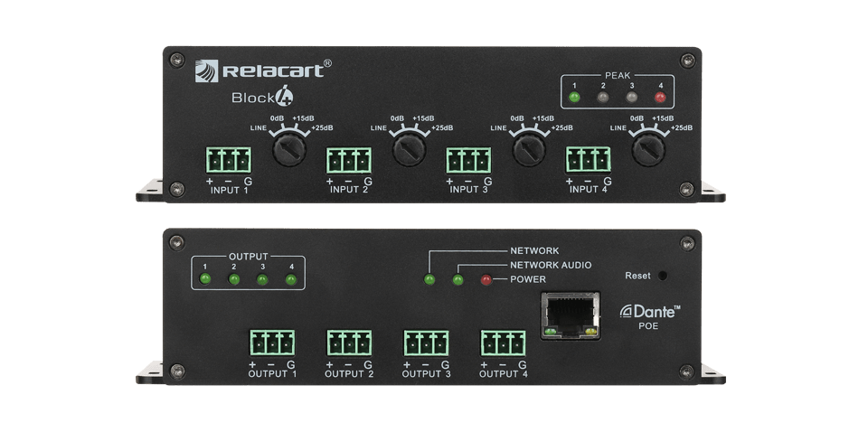Click the PEAK heading text
Viewport: 868px width, 423px height.
[x=618, y=75]
